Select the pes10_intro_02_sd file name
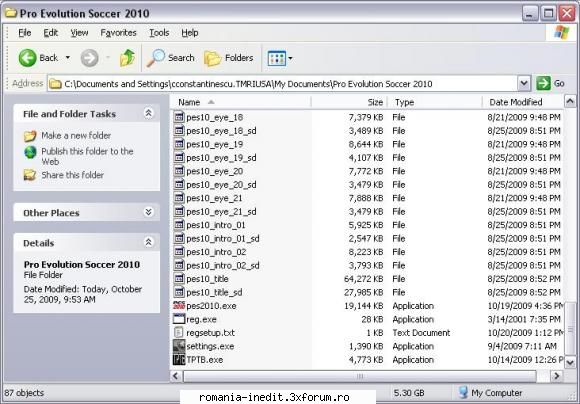The height and width of the screenshot is (404, 580). pyautogui.click(x=223, y=266)
